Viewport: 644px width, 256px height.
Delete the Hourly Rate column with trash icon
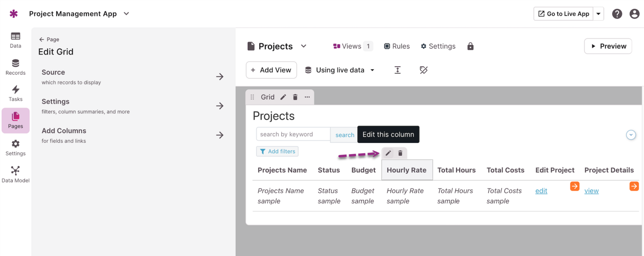click(x=400, y=153)
